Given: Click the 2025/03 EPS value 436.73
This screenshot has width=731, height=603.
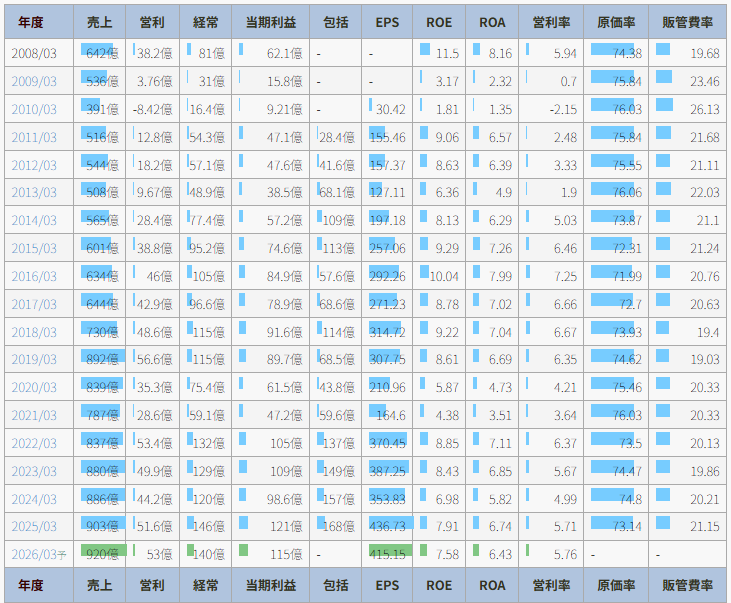Looking at the screenshot, I should coord(388,526).
